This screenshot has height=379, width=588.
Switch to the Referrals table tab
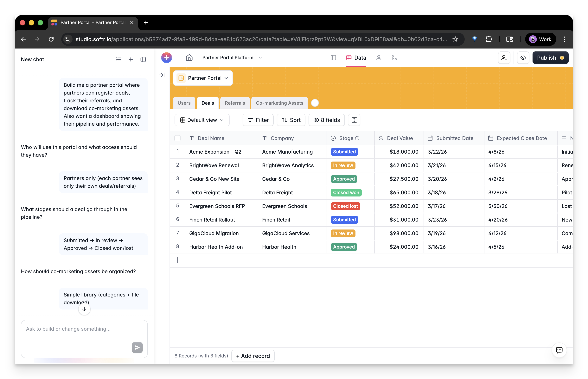pyautogui.click(x=235, y=103)
